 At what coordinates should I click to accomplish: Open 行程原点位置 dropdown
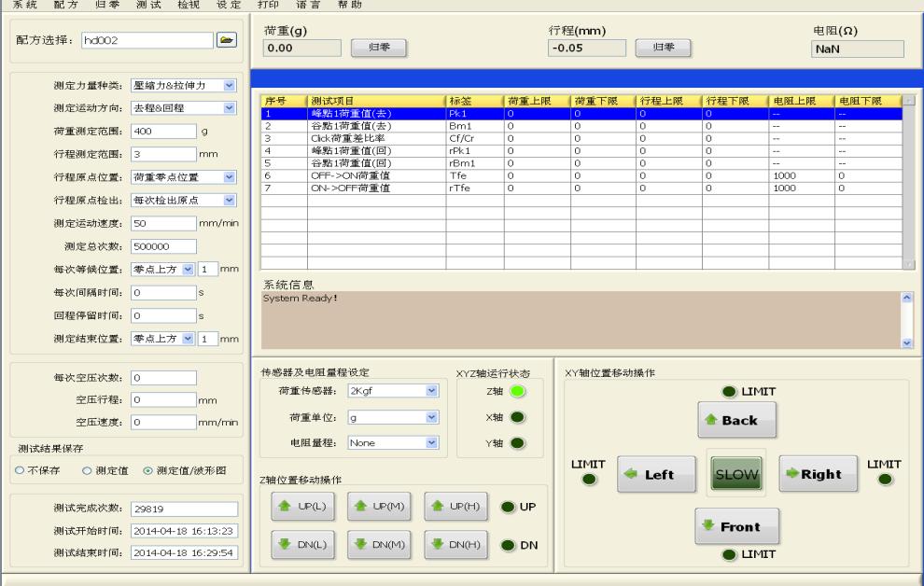tap(230, 177)
